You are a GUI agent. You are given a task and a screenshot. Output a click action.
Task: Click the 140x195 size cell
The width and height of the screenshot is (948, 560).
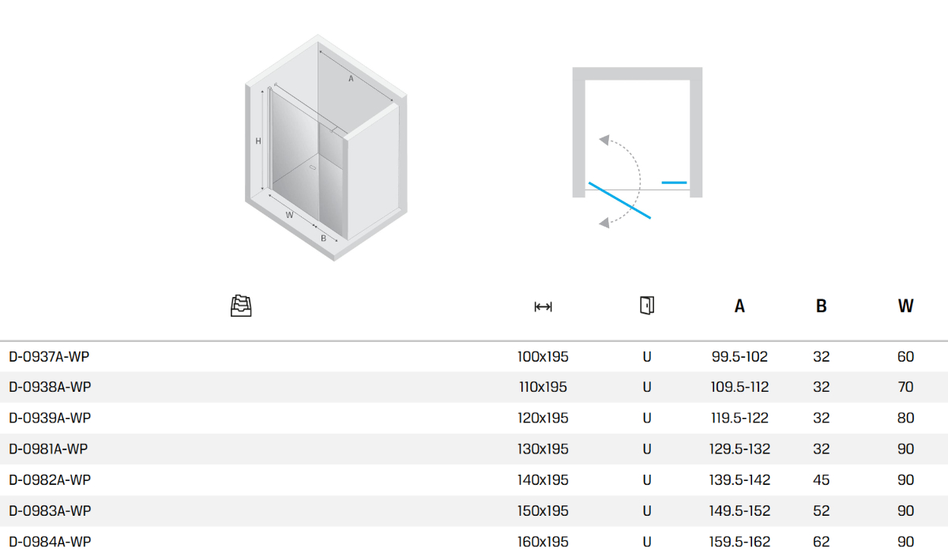pyautogui.click(x=543, y=480)
